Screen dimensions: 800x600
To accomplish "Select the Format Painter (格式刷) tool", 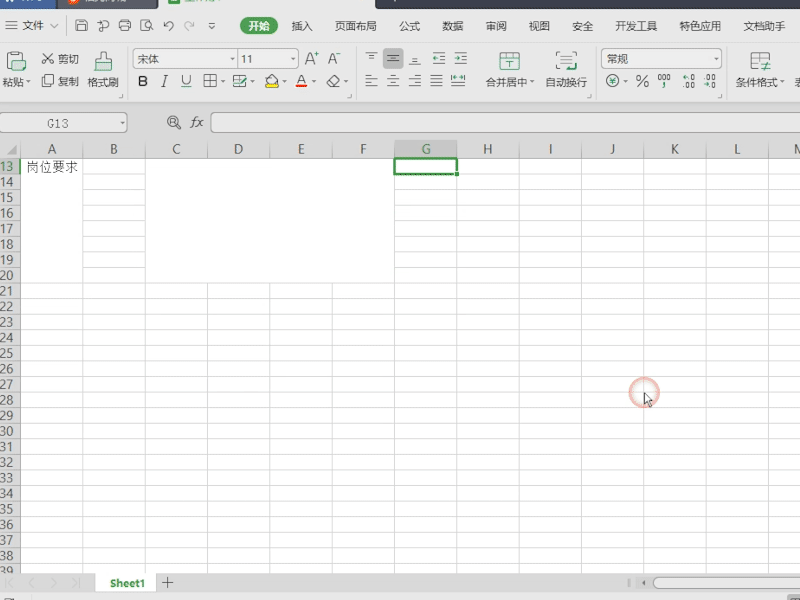I will point(103,70).
